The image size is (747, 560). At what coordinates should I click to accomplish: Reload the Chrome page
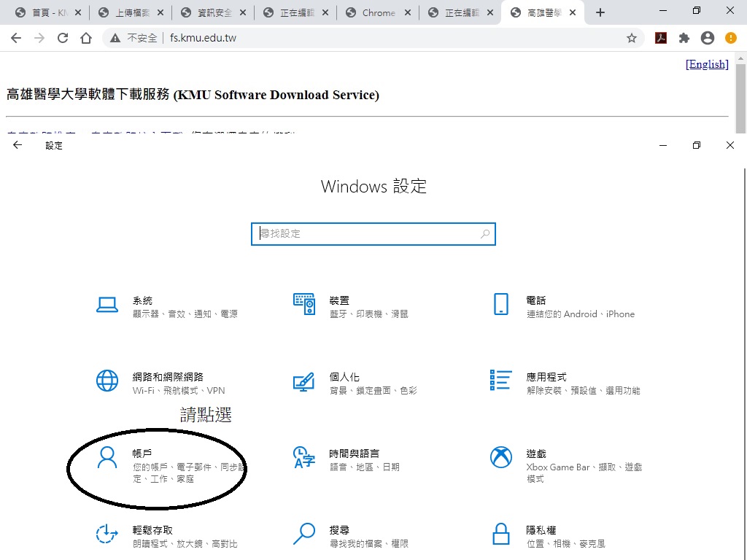(63, 38)
